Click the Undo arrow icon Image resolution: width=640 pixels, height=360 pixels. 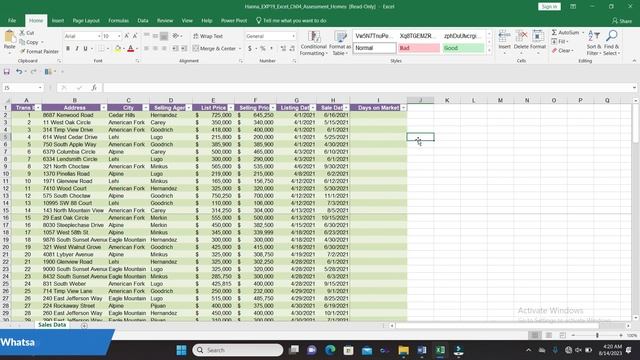[x=19, y=72]
